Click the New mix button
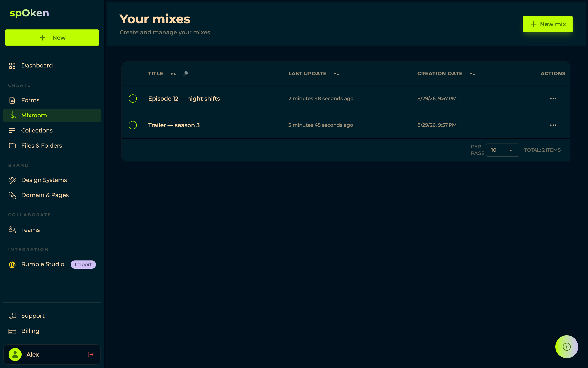The image size is (588, 368). 548,24
